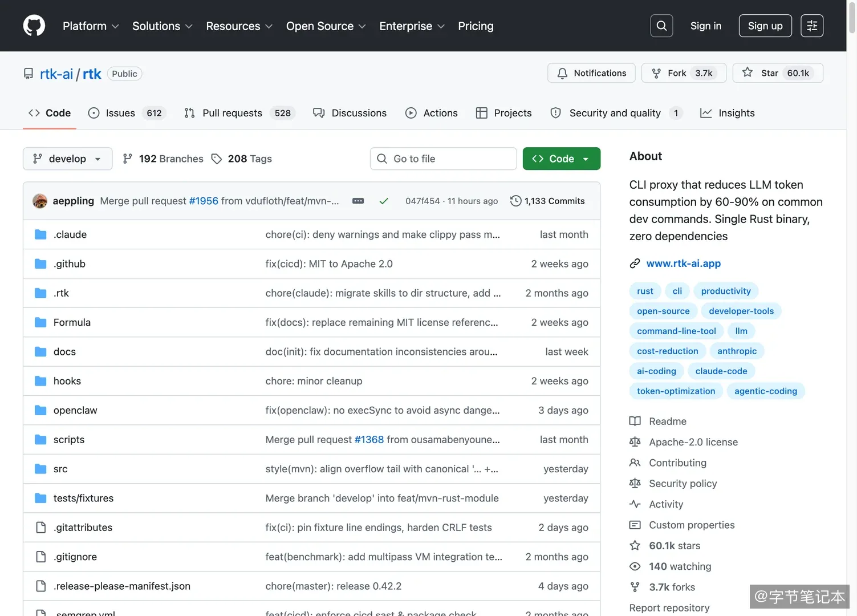Switch to the Discussions tab
This screenshot has width=857, height=616.
click(x=350, y=113)
